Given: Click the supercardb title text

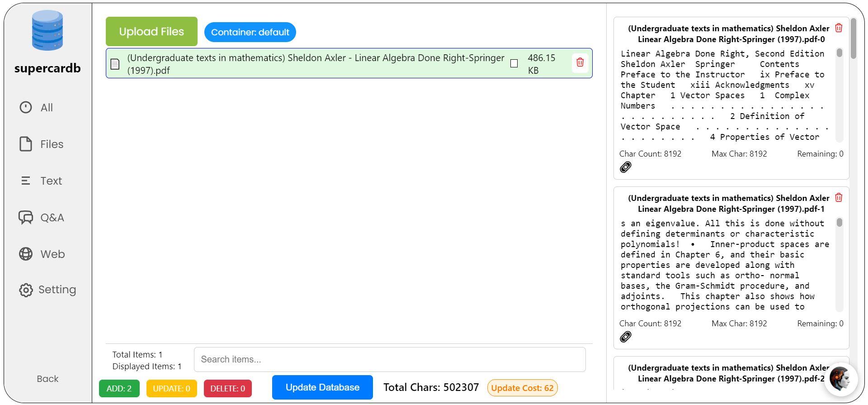Looking at the screenshot, I should pos(47,68).
